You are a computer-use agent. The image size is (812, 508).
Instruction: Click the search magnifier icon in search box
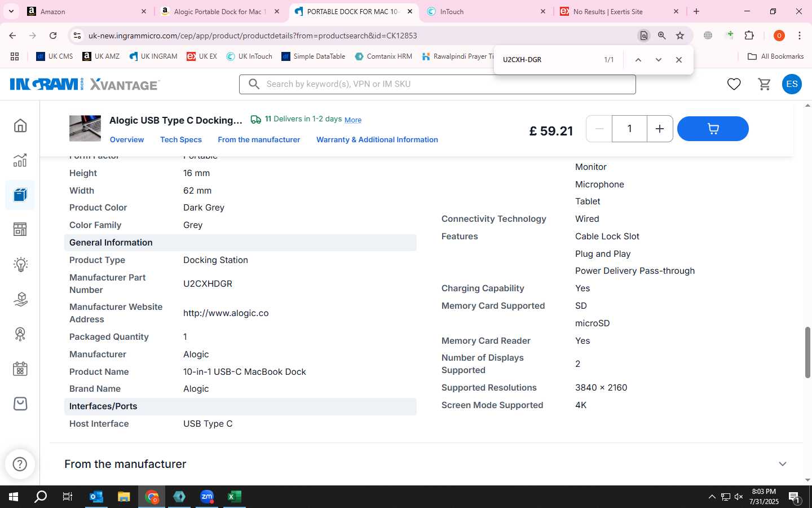[254, 84]
